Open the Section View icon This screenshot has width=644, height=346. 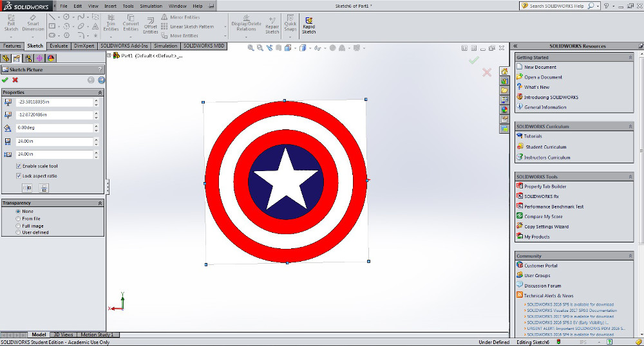click(279, 48)
